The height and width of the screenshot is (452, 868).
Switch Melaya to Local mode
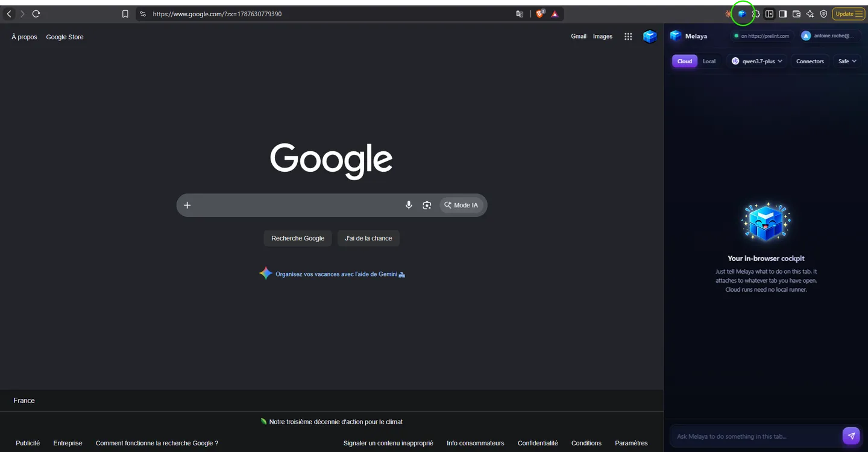click(x=709, y=61)
